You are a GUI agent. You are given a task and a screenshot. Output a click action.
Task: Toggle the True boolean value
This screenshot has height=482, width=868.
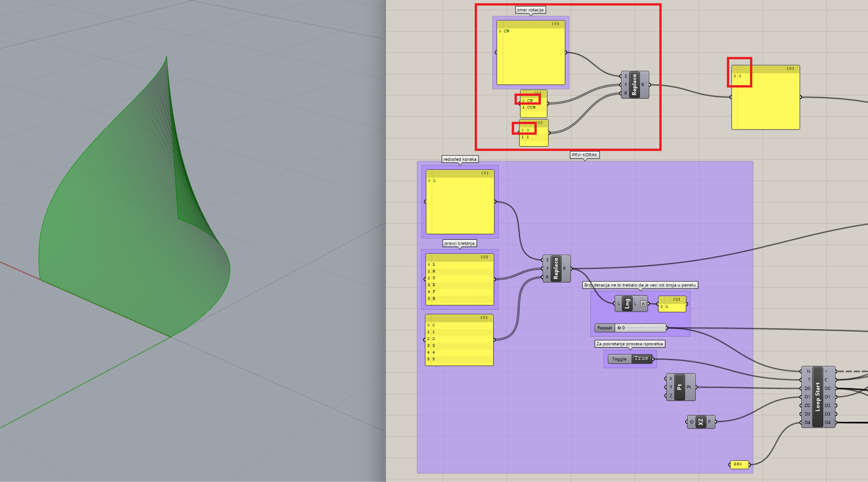641,359
